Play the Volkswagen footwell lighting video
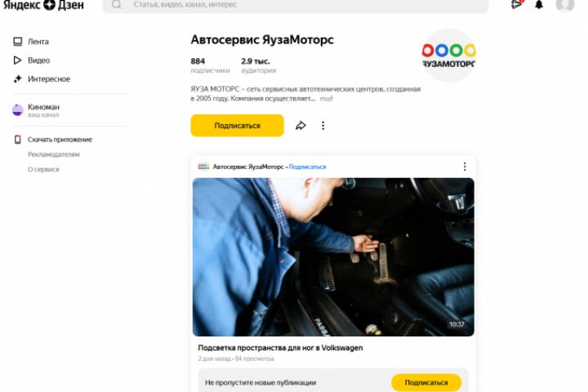The image size is (588, 392). (x=333, y=257)
